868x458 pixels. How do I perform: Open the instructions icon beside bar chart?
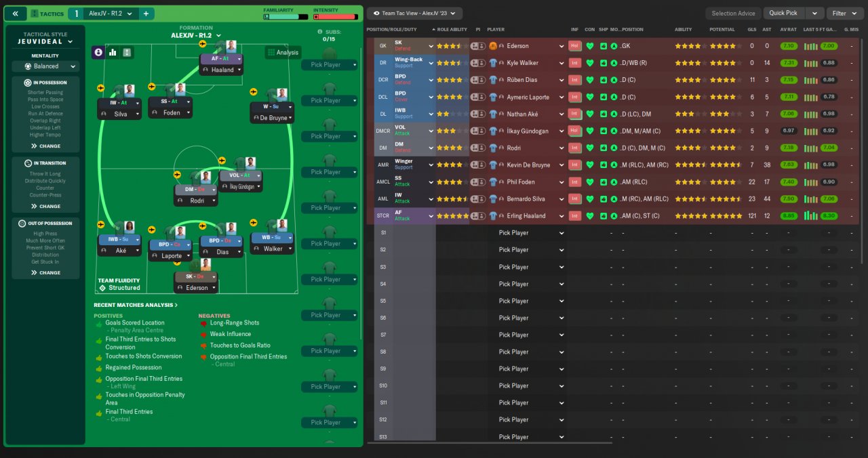pyautogui.click(x=127, y=52)
